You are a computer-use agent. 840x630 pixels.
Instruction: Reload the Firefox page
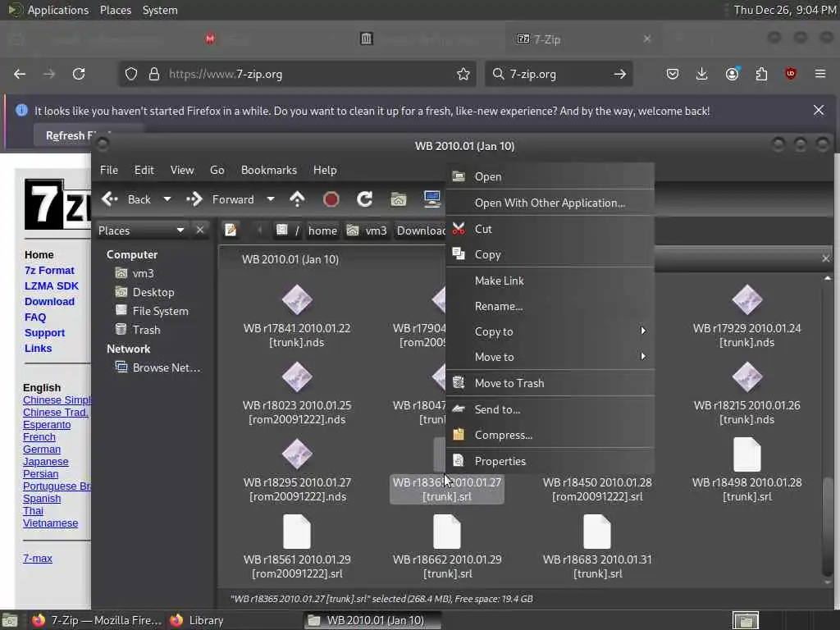point(79,74)
